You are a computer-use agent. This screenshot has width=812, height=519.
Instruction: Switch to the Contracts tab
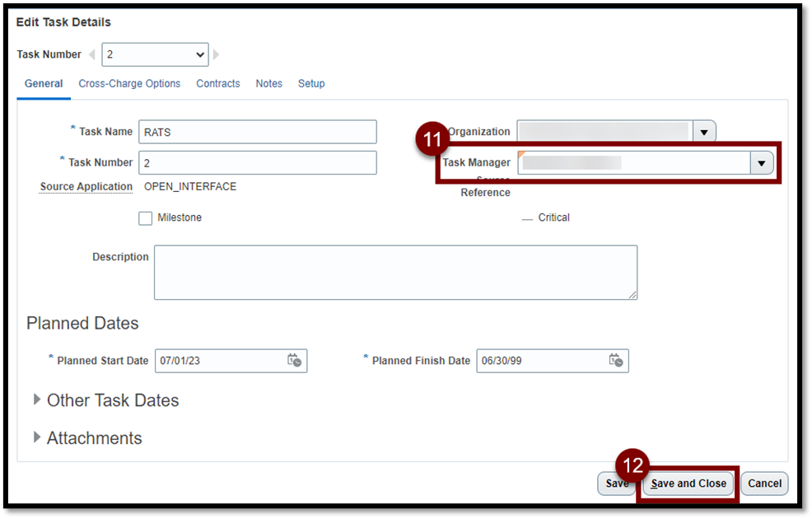[x=218, y=84]
